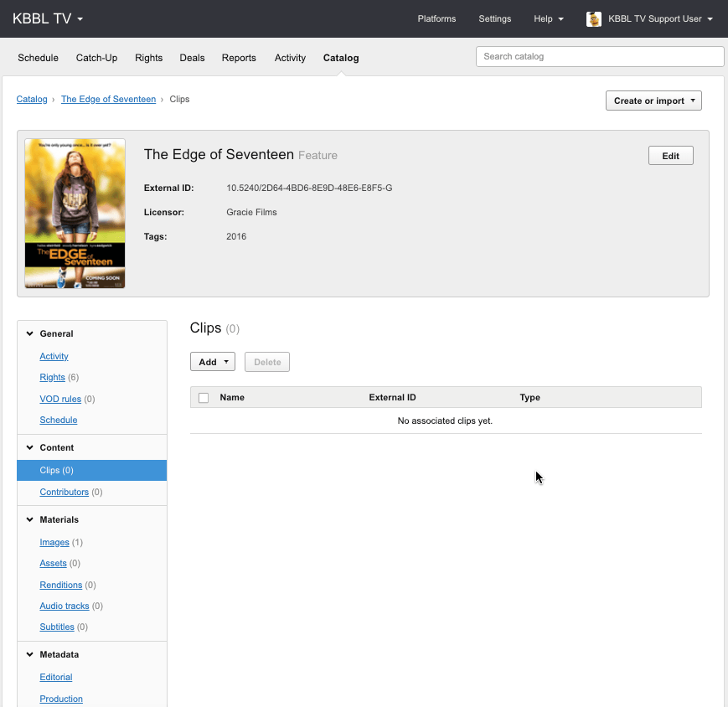Follow the Catalog breadcrumb link
Viewport: 728px width, 707px height.
[32, 100]
